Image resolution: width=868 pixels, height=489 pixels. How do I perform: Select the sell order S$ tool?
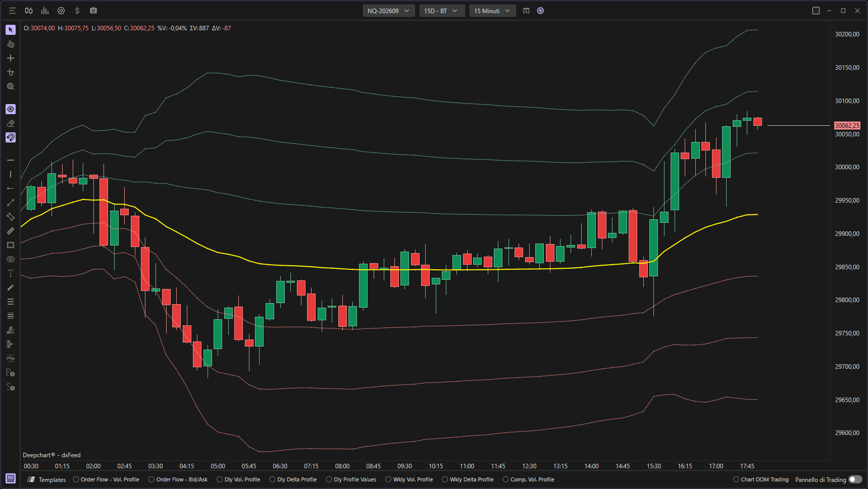click(x=11, y=387)
